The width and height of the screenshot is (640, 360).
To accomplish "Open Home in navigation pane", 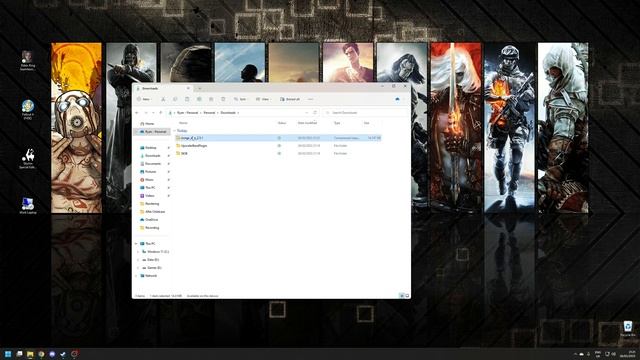I will click(x=147, y=124).
